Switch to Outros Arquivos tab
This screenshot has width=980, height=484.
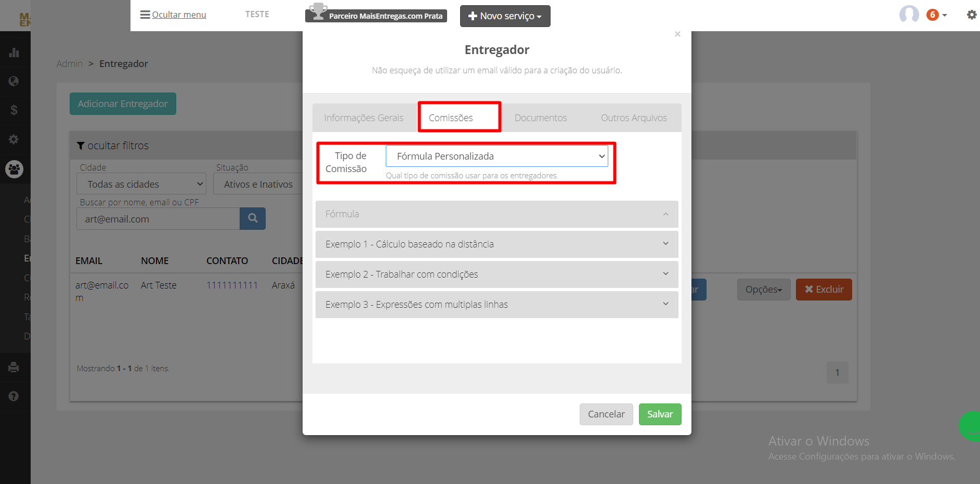[634, 118]
